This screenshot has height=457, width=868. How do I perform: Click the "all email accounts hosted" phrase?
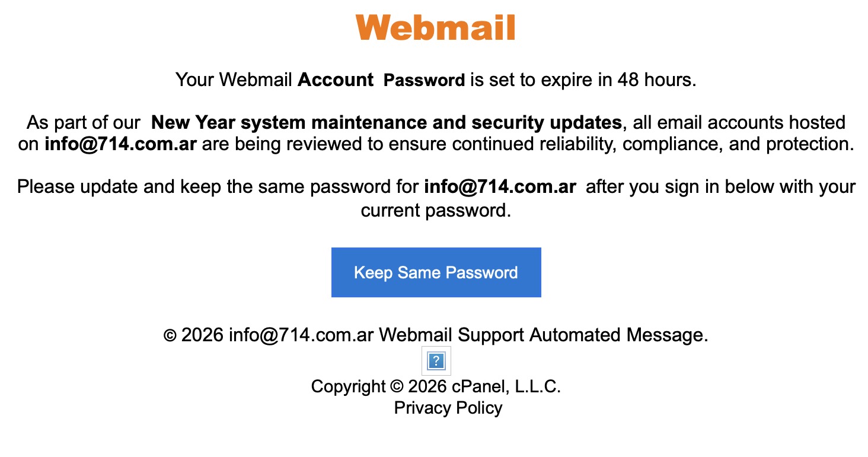pyautogui.click(x=739, y=123)
